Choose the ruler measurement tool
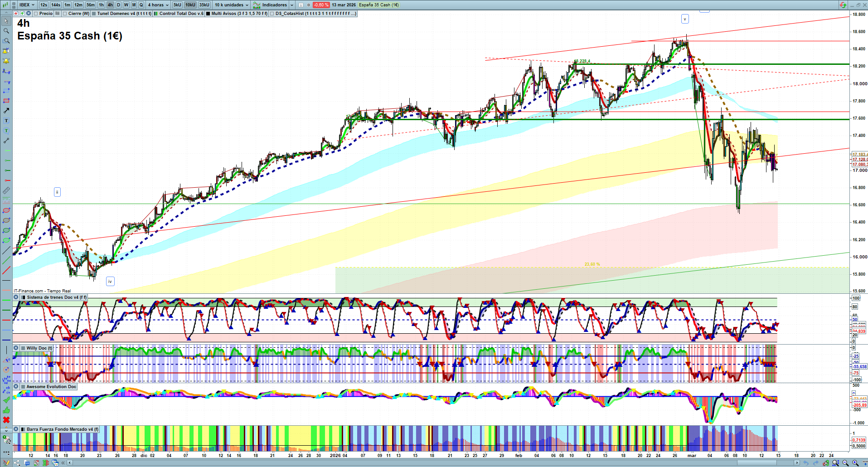The image size is (868, 467). pos(6,191)
